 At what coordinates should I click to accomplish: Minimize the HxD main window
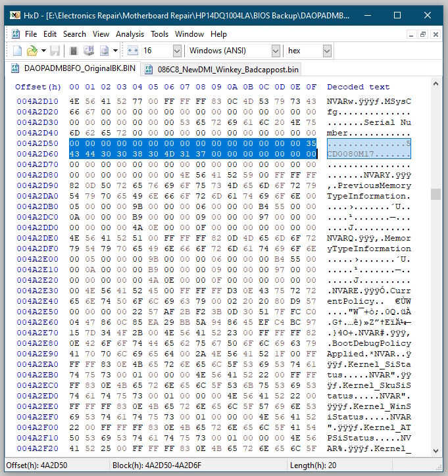[x=368, y=15]
